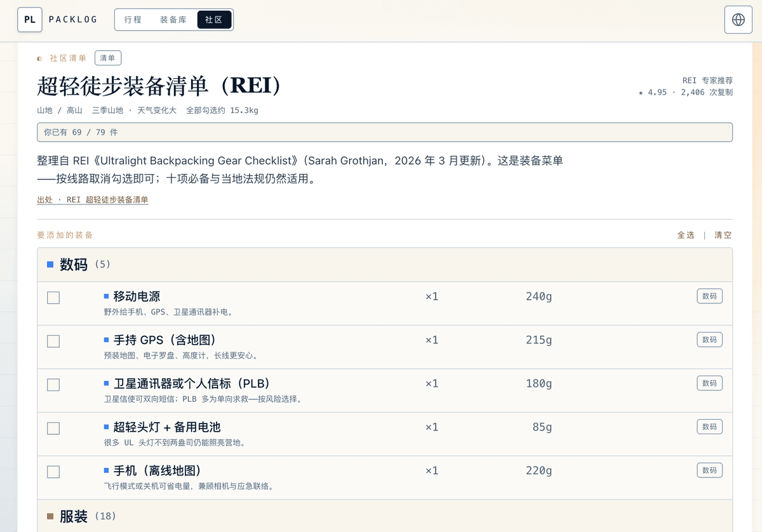The image size is (762, 532).
Task: Click the ★ 4.95 · 2,406 次复制 rating
Action: pyautogui.click(x=686, y=93)
